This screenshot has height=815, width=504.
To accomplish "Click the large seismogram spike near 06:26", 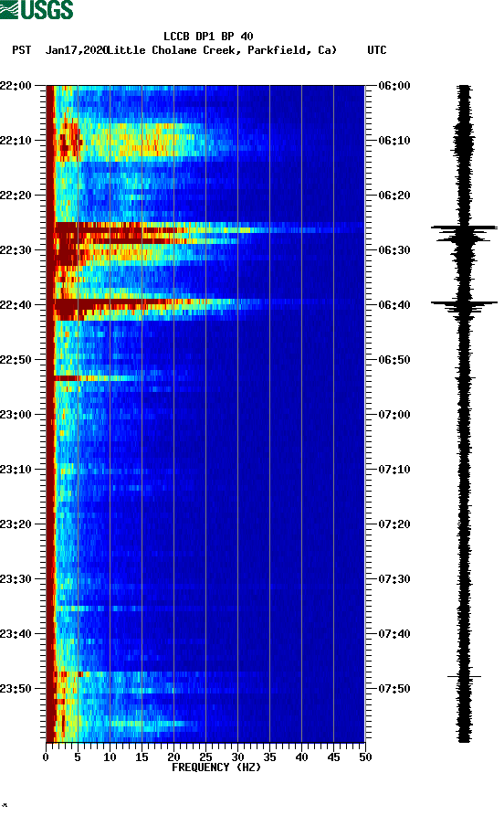I will click(464, 228).
